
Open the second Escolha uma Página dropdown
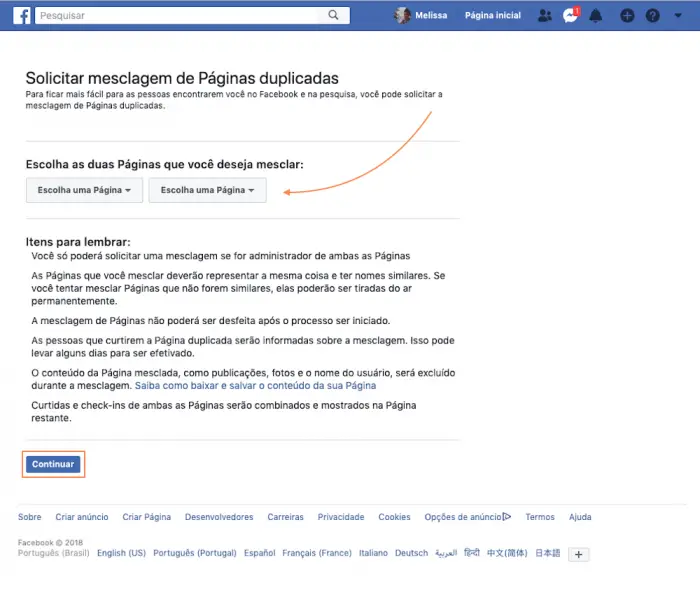pos(208,190)
